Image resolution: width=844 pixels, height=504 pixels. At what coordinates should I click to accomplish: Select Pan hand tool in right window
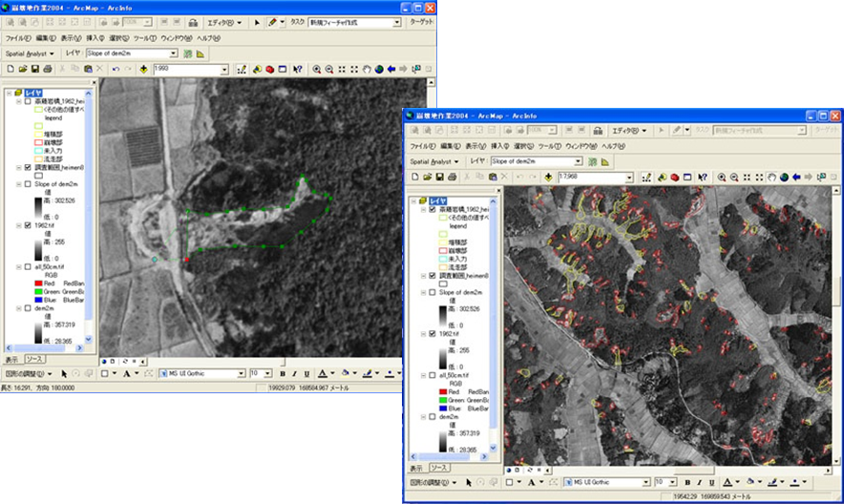click(x=771, y=177)
